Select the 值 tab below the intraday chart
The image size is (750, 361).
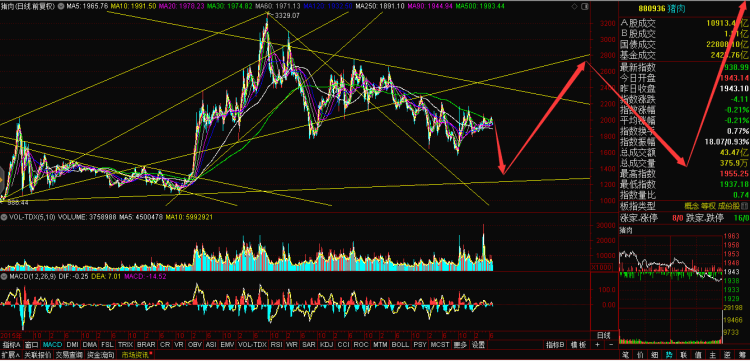click(x=698, y=355)
